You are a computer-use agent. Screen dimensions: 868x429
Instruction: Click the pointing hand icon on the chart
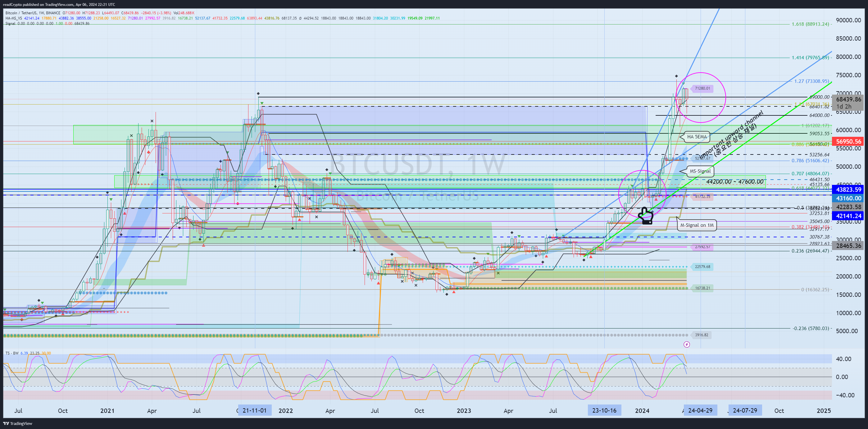pos(646,216)
